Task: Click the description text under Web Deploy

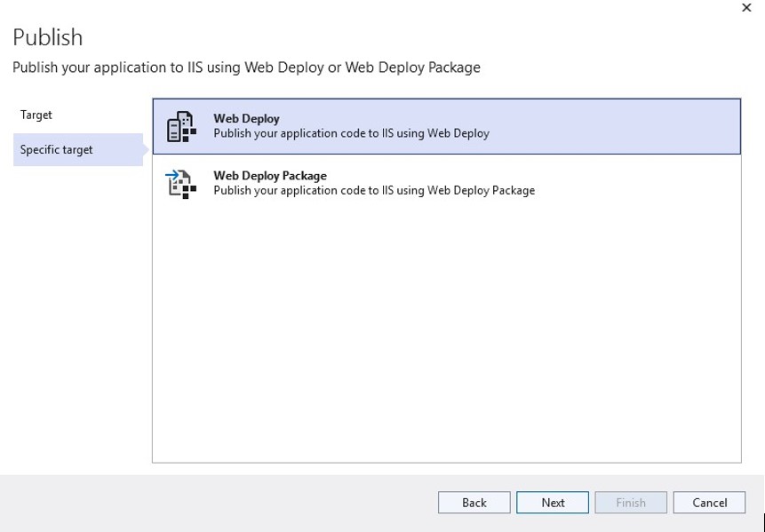Action: (x=351, y=134)
